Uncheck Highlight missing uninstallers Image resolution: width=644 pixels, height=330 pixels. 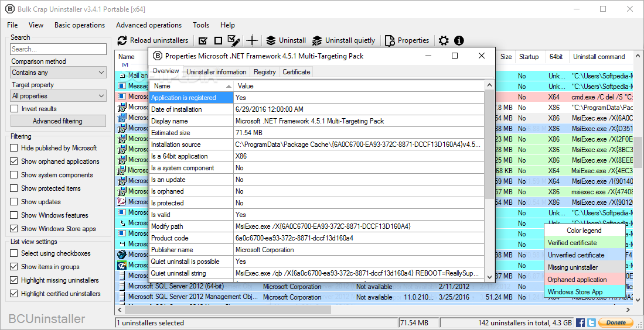click(x=14, y=280)
